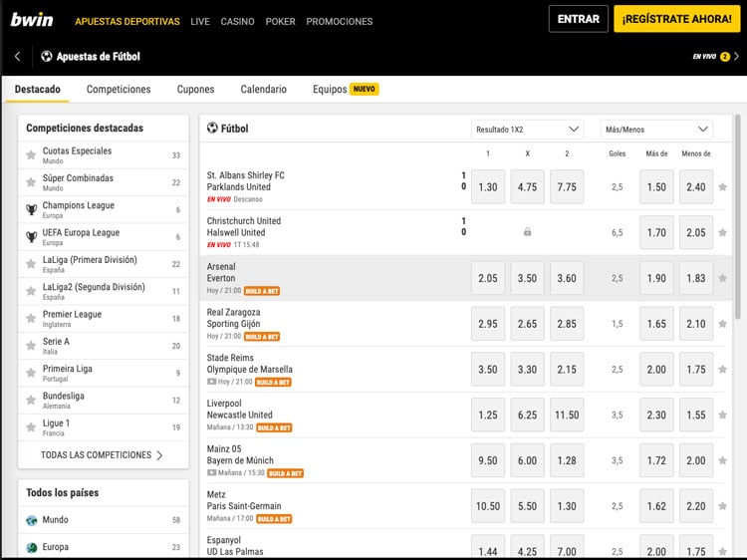
Task: Click the locked odds padlock for Christchurch United
Action: (527, 232)
